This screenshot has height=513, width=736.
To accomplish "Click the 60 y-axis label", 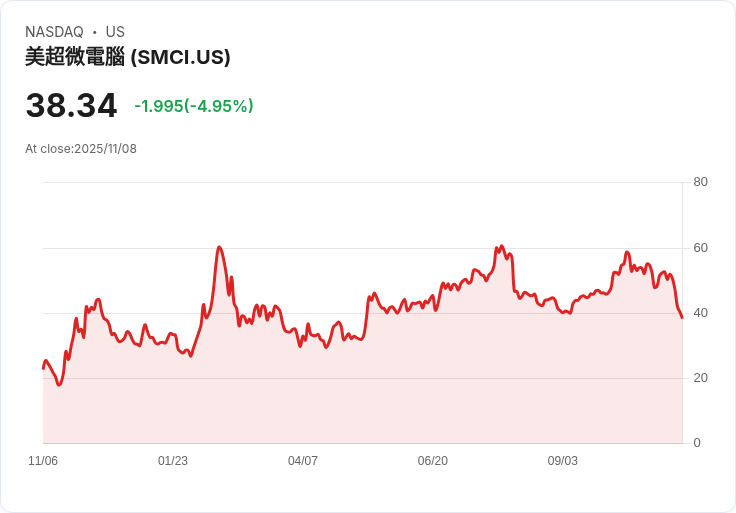I will click(x=700, y=248).
